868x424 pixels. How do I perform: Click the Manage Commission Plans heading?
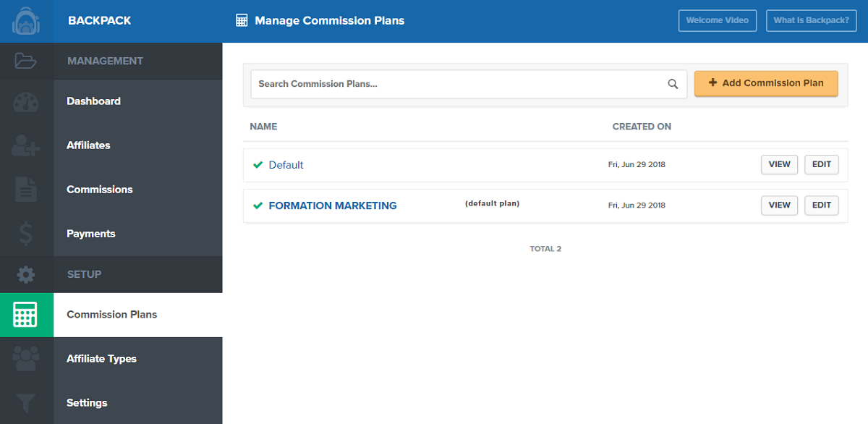click(x=330, y=20)
